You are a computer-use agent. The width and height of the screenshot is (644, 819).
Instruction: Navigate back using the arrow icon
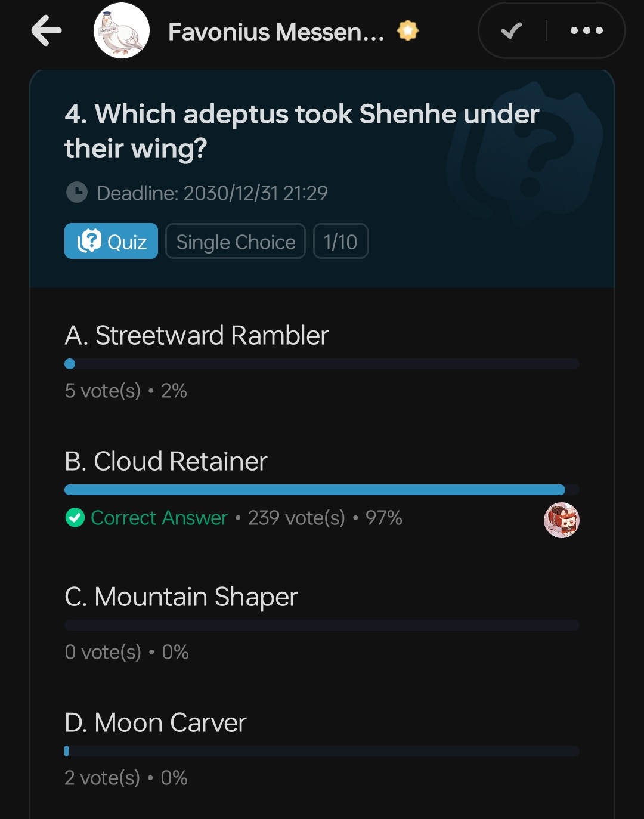46,31
